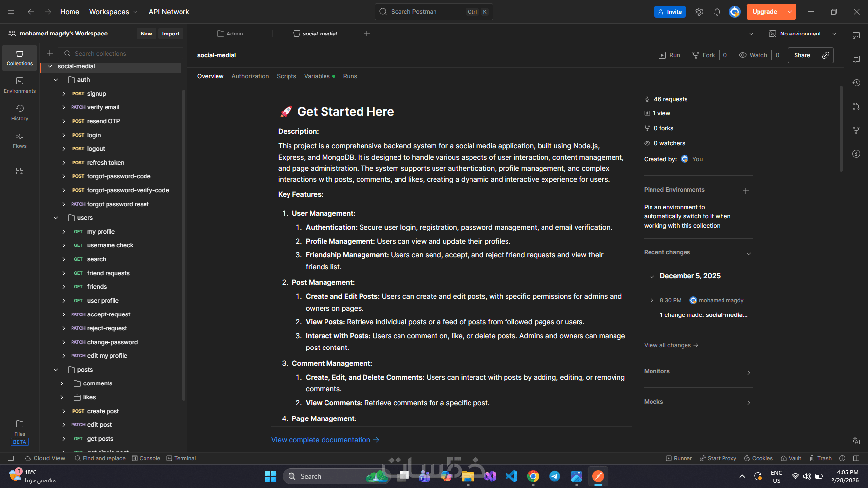Toggle the two-pane view icon in status bar

pos(856,458)
